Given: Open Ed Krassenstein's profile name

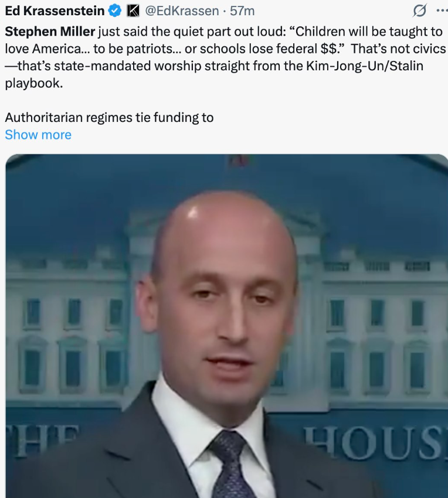Looking at the screenshot, I should 55,11.
